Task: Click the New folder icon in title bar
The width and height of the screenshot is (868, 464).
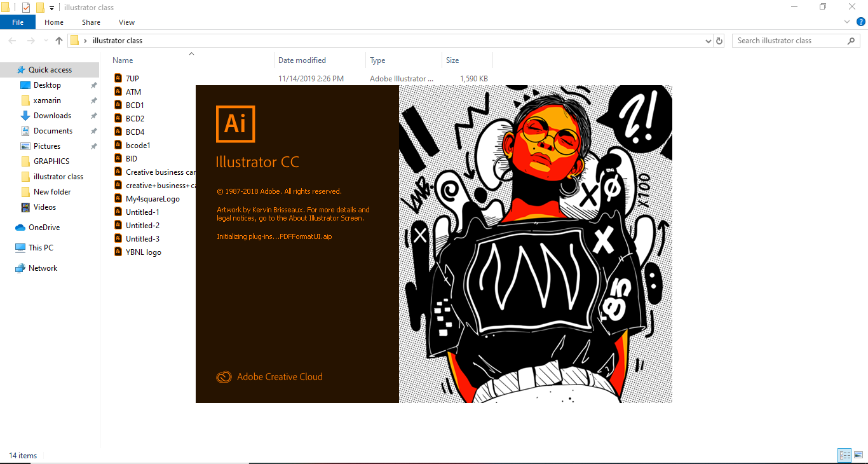Action: pos(40,8)
